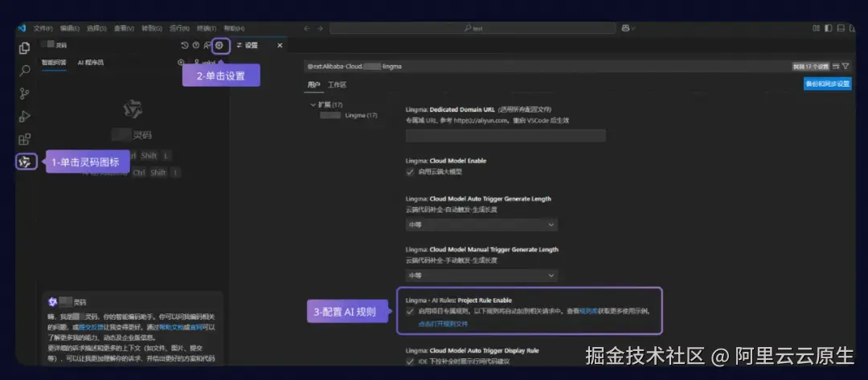Toggle Project Rule Enable checkbox
The image size is (868, 380).
(410, 312)
